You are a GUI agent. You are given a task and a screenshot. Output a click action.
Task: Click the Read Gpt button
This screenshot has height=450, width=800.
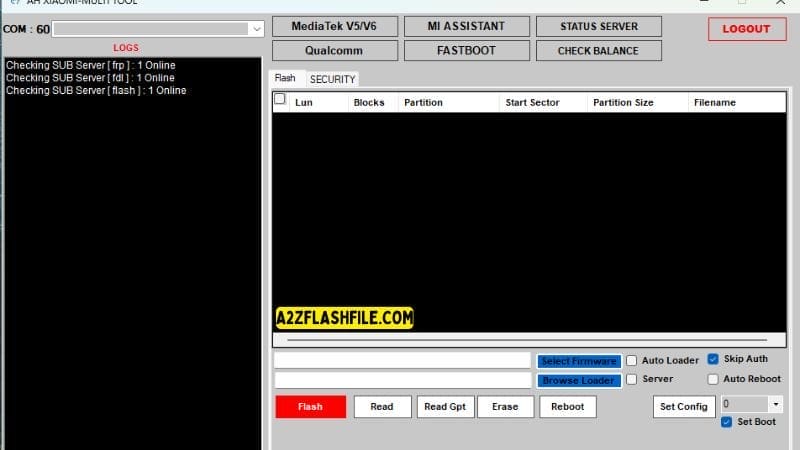(445, 407)
